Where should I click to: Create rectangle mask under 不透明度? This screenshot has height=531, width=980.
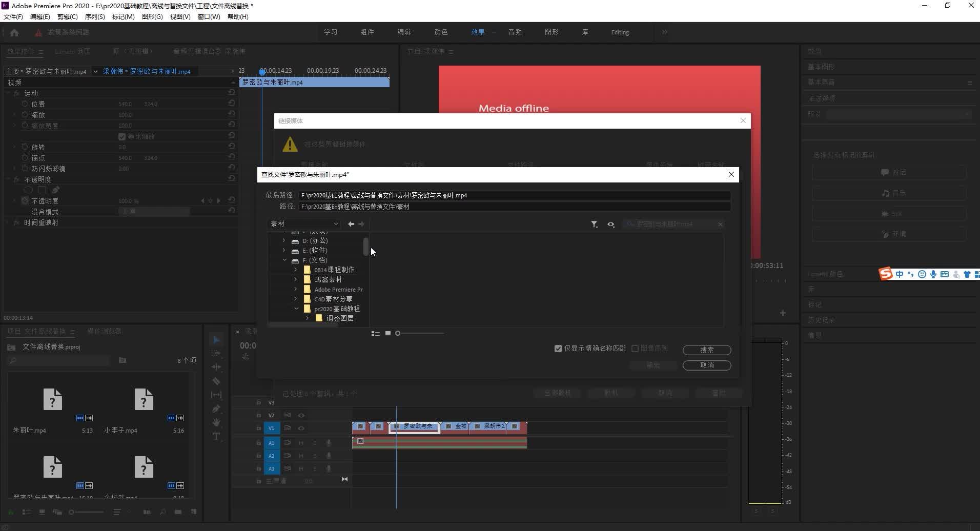point(42,190)
